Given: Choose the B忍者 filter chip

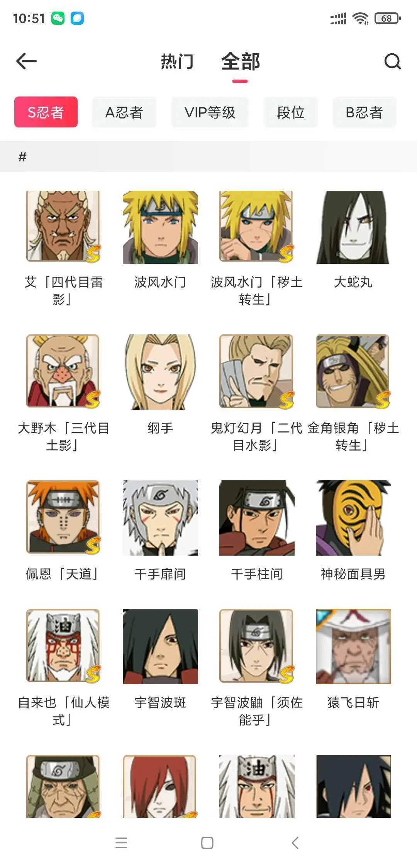Looking at the screenshot, I should click(x=364, y=112).
